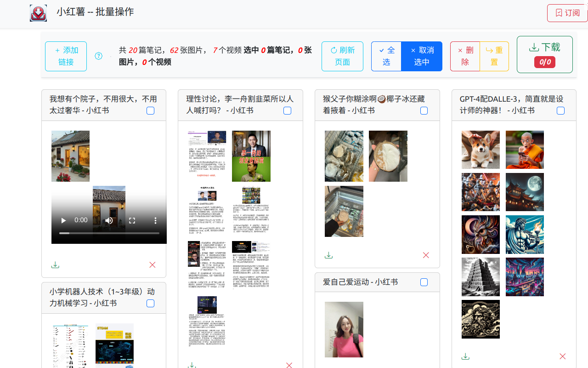Open the help question mark icon
The image size is (588, 368).
pyautogui.click(x=99, y=55)
